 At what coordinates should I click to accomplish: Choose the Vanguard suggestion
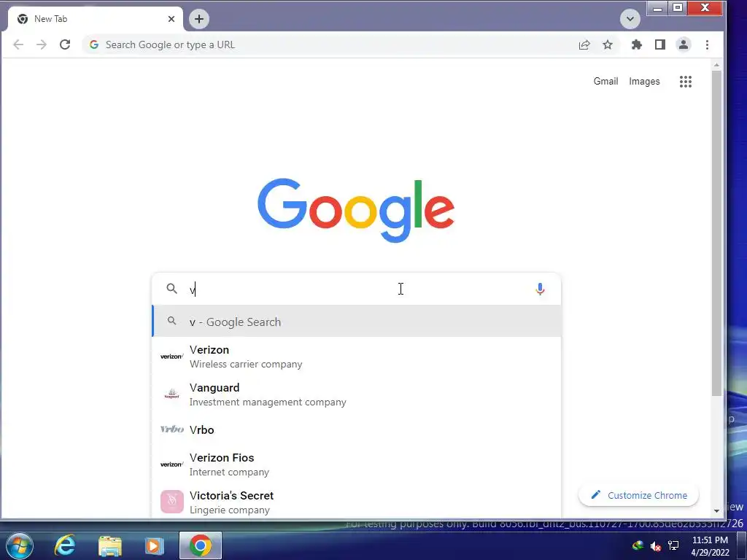[x=356, y=394]
